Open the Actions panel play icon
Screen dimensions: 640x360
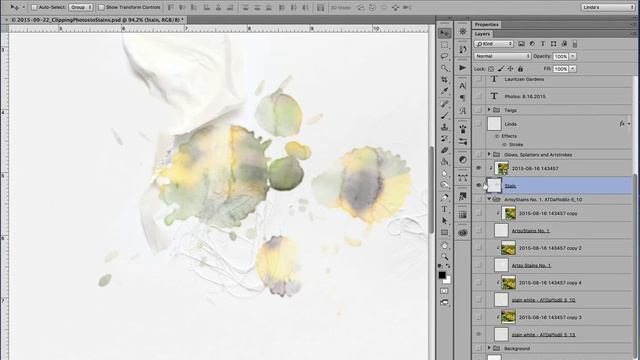(462, 68)
